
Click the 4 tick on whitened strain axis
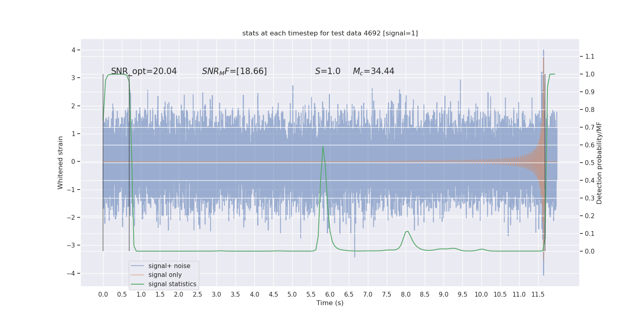pyautogui.click(x=74, y=50)
